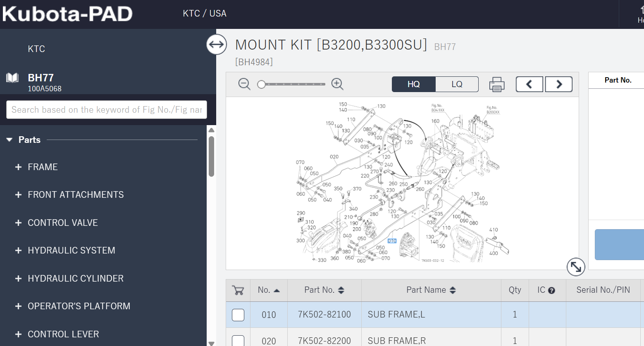The image size is (644, 346).
Task: Click the sidebar vertical scrollbar thumb
Action: (211, 156)
